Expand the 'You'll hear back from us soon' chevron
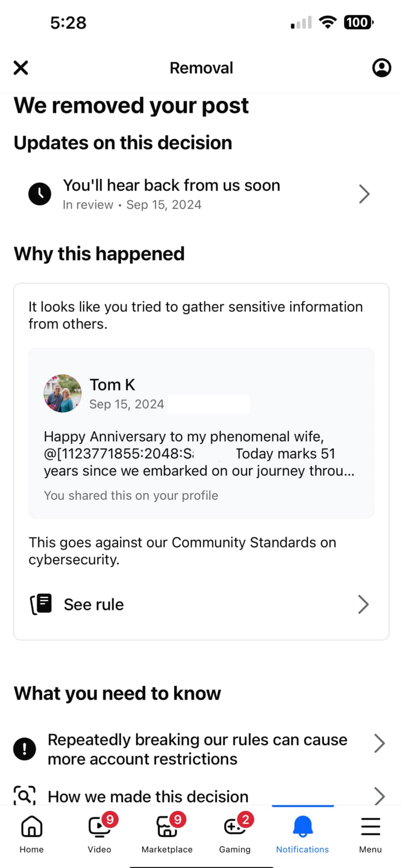402x868 pixels. pyautogui.click(x=364, y=194)
